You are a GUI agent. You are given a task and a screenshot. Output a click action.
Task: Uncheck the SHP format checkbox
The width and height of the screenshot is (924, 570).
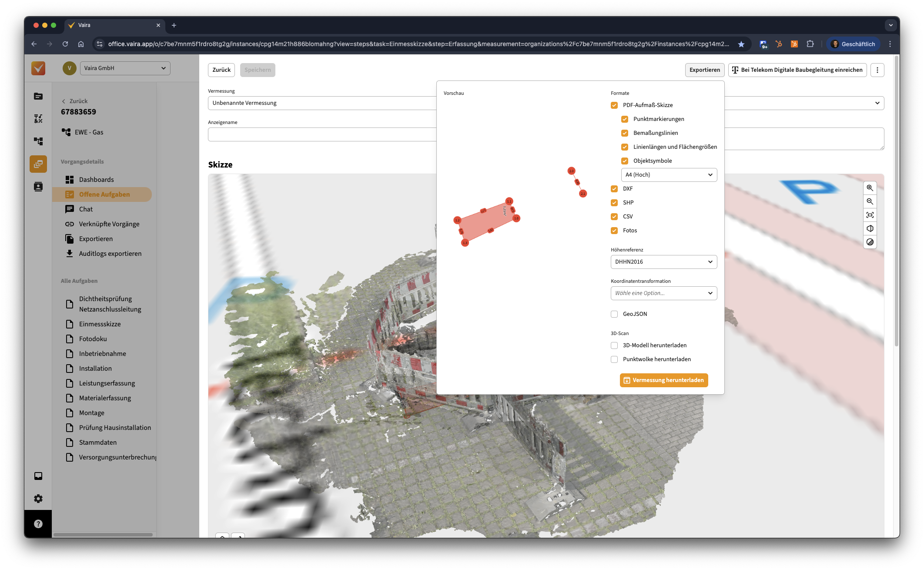(x=614, y=203)
